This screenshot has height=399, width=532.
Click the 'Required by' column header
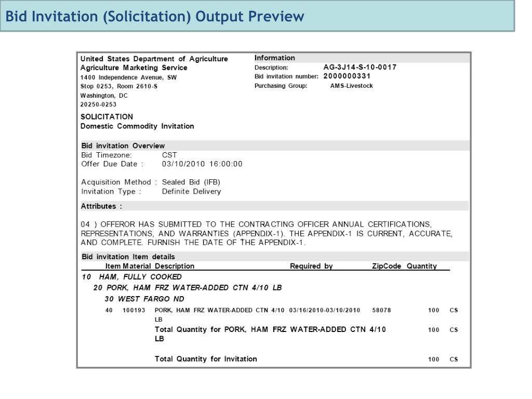point(311,266)
